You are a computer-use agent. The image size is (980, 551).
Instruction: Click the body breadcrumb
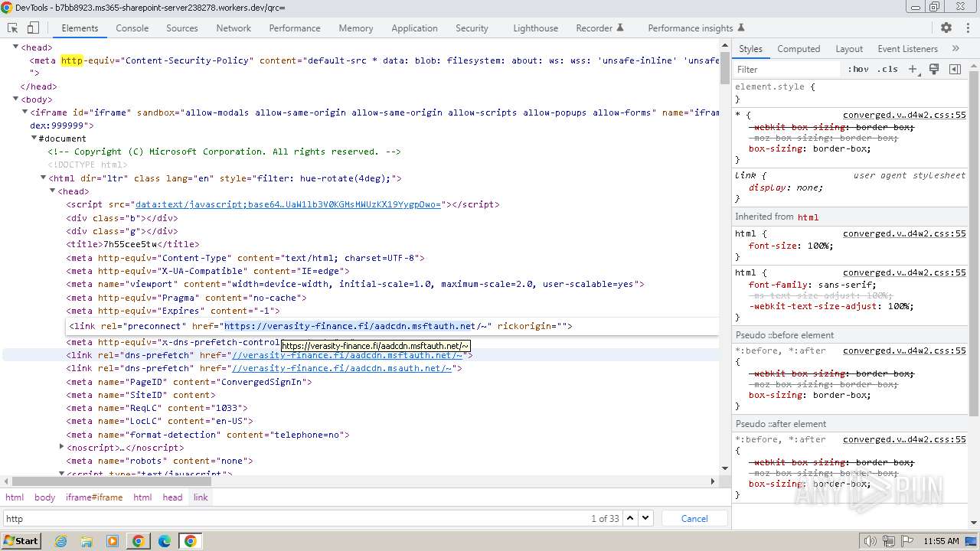point(45,497)
